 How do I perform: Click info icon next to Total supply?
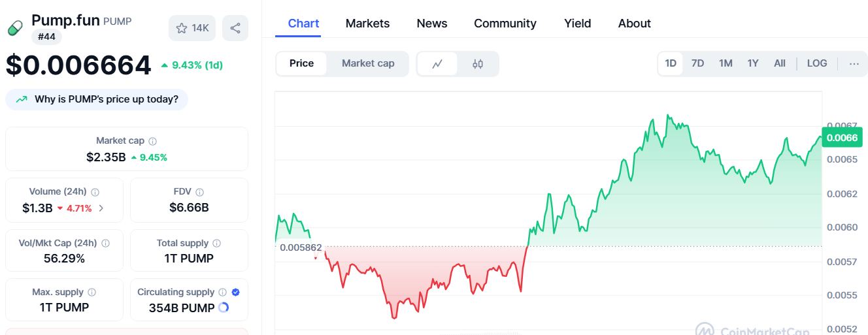[x=217, y=243]
